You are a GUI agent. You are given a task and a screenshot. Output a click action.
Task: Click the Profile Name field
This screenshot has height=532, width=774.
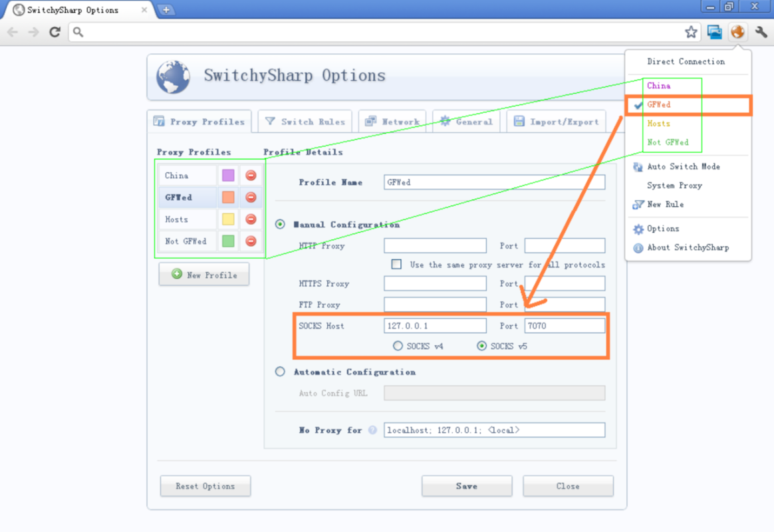pos(494,182)
